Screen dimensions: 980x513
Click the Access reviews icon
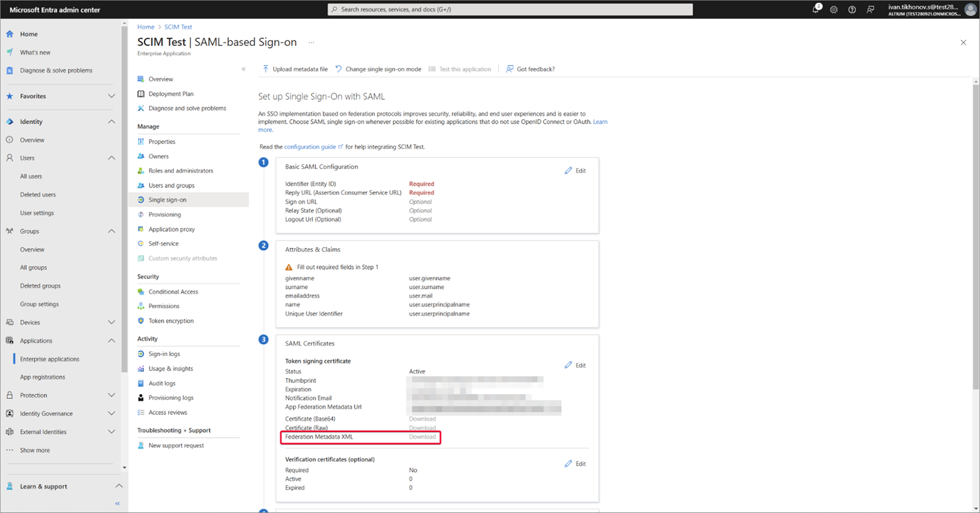[141, 412]
